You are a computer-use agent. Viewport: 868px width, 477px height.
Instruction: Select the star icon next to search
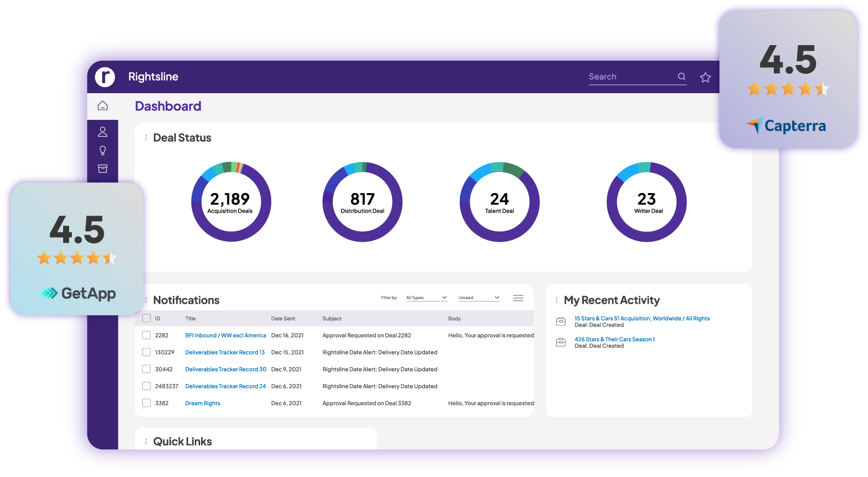(705, 77)
